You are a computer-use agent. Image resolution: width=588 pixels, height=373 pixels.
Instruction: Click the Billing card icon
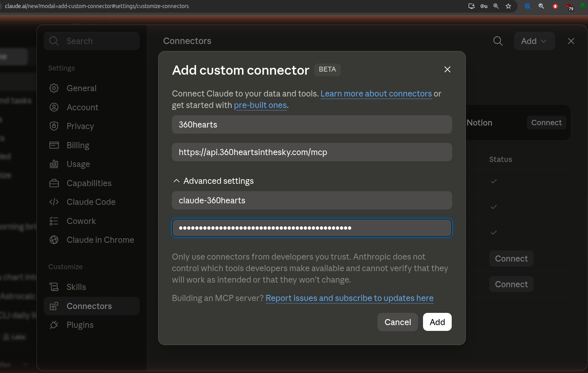(x=54, y=145)
